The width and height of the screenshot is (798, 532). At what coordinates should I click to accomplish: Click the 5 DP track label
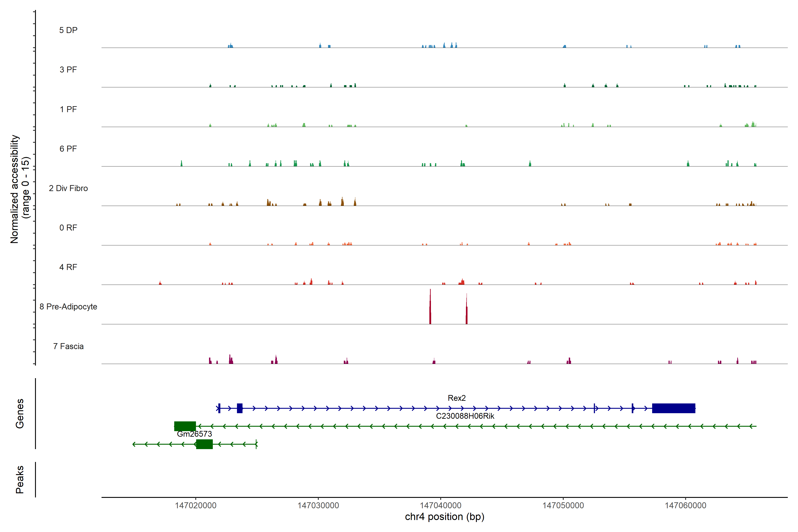(68, 30)
